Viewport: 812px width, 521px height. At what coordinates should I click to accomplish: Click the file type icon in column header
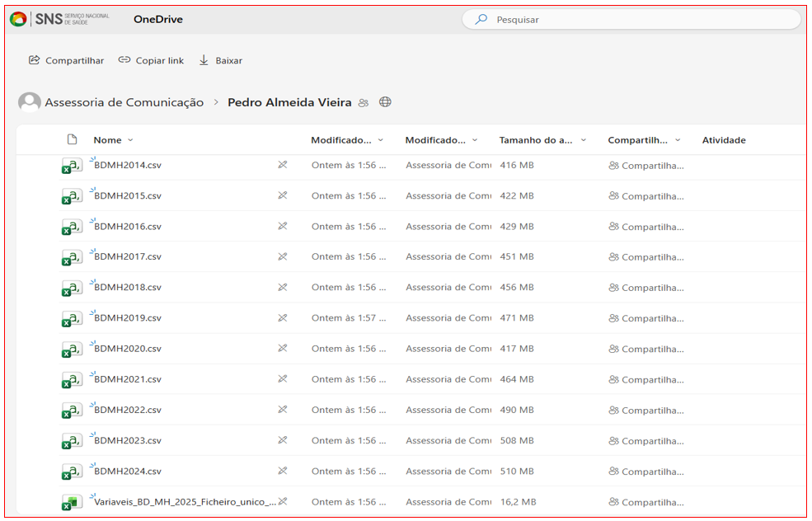(x=72, y=140)
